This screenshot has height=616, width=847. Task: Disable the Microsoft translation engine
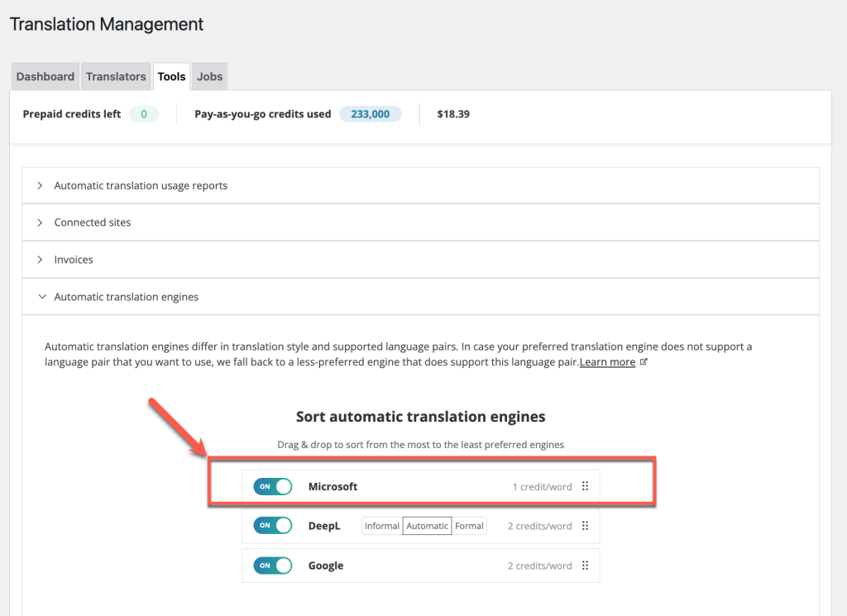click(272, 486)
